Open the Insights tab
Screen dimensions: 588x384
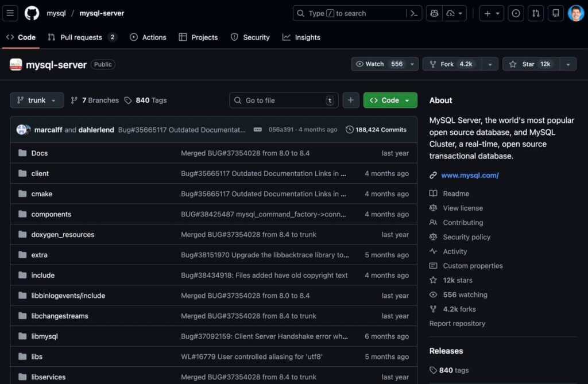[x=301, y=37]
